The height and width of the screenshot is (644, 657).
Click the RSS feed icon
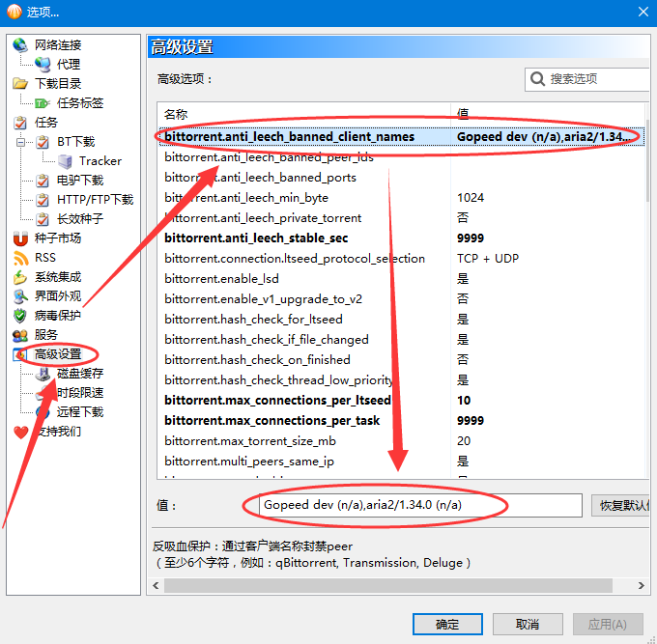pyautogui.click(x=20, y=258)
